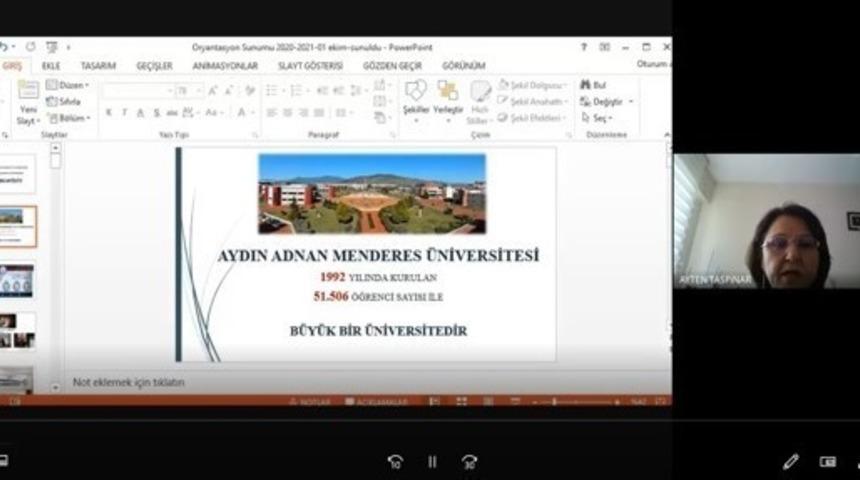
Task: Click the numbered list icon
Action: coord(297,91)
